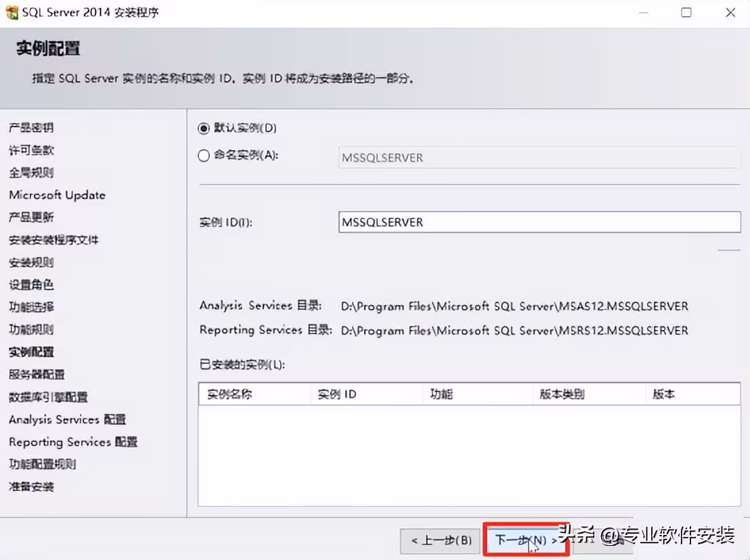Click the SQL Server installer title icon
Image resolution: width=750 pixels, height=560 pixels.
point(12,12)
